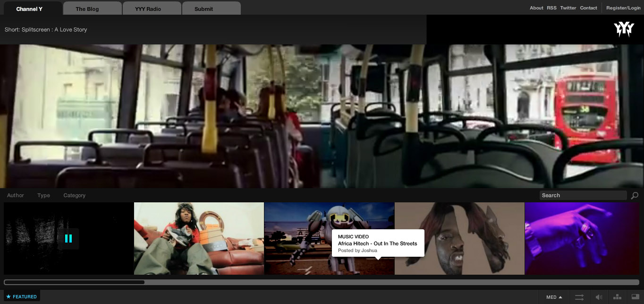
Task: Click the Search input field
Action: click(583, 196)
